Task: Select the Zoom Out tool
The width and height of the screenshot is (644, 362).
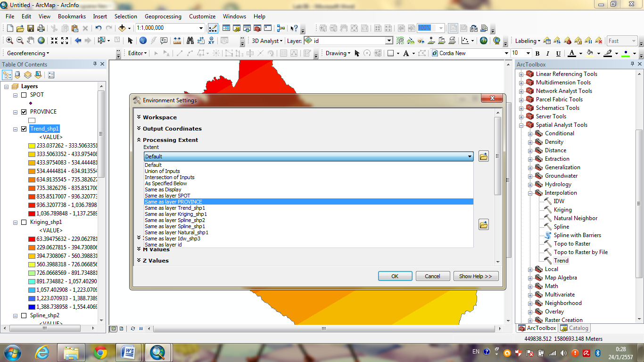Action: [x=20, y=41]
